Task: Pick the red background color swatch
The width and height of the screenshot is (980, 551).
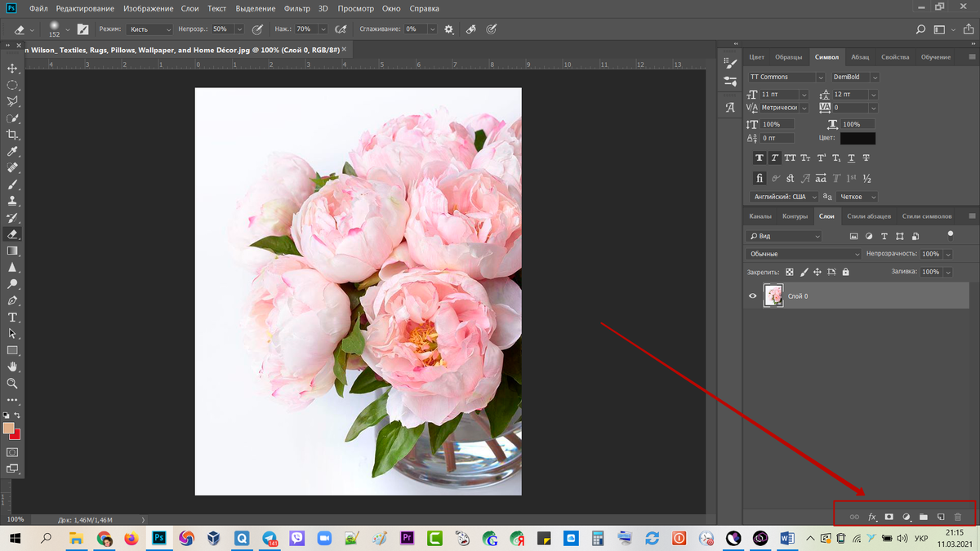Action: [x=16, y=435]
